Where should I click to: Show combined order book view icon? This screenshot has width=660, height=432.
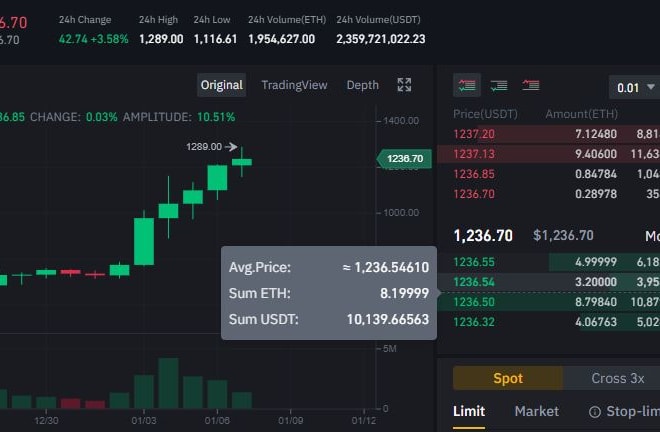467,85
